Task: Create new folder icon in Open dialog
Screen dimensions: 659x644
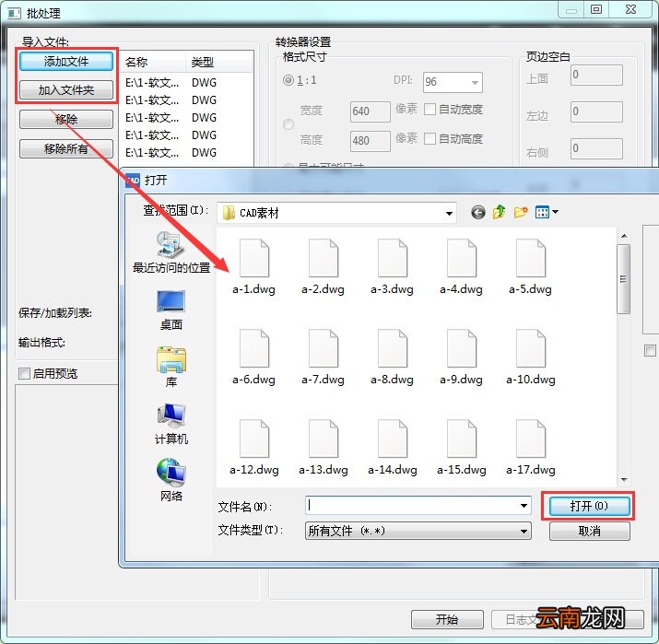Action: click(521, 213)
